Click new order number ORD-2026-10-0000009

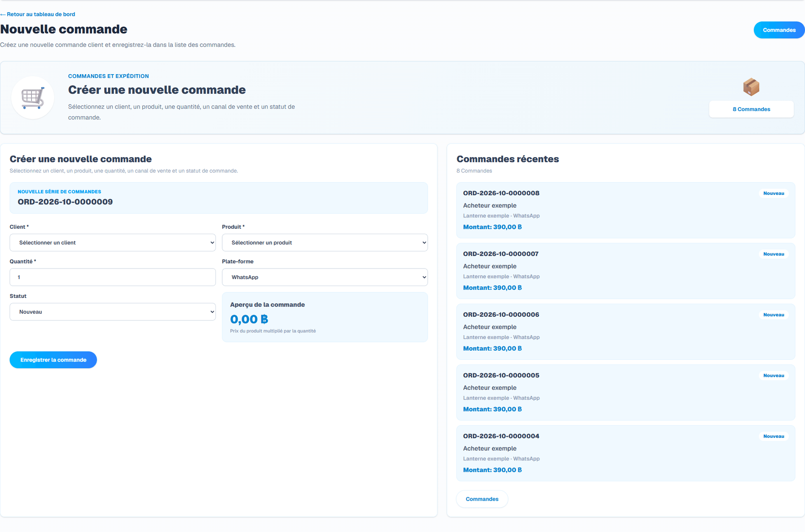[65, 202]
